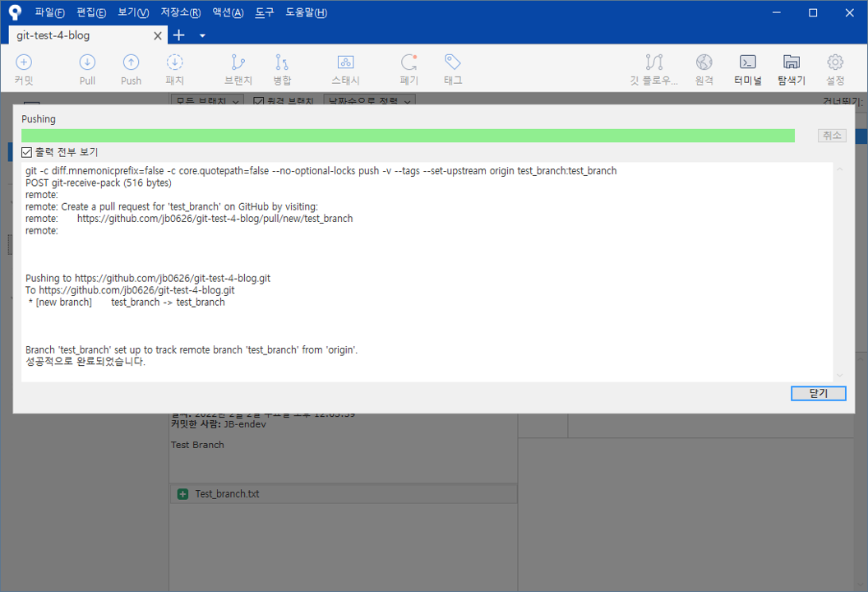Open the Actions (액션) menu

coord(228,12)
